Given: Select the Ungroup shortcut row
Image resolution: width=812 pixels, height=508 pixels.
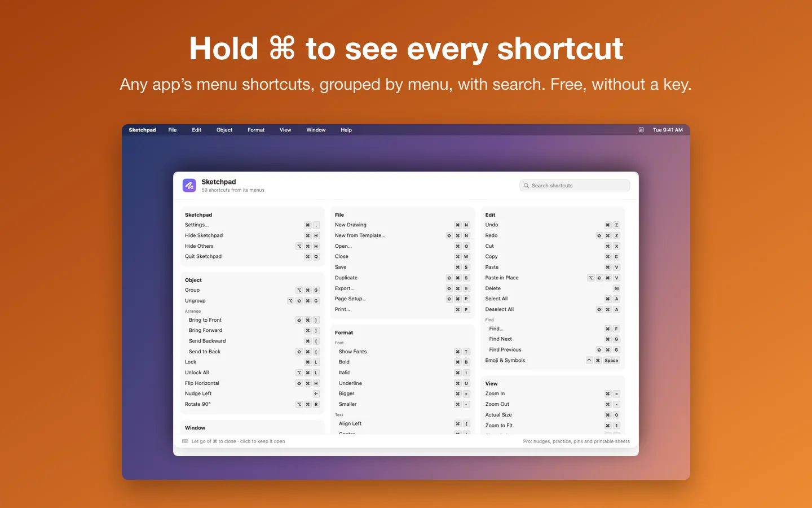Looking at the screenshot, I should click(x=252, y=301).
